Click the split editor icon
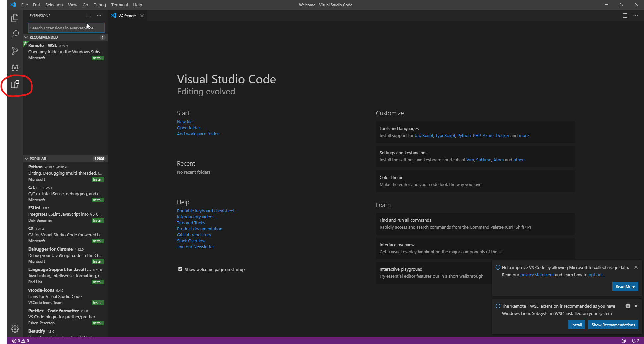 (x=625, y=16)
